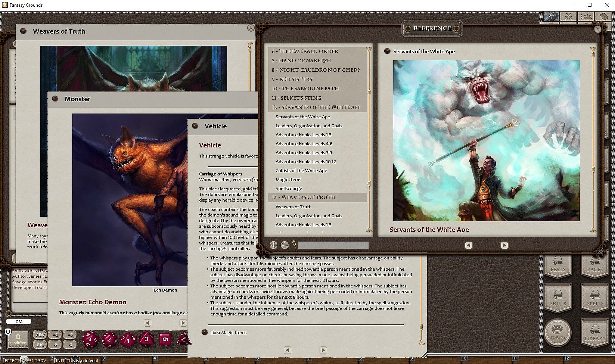The height and width of the screenshot is (364, 615).
Task: Open Cultists of the White Ape entry
Action: point(301,171)
